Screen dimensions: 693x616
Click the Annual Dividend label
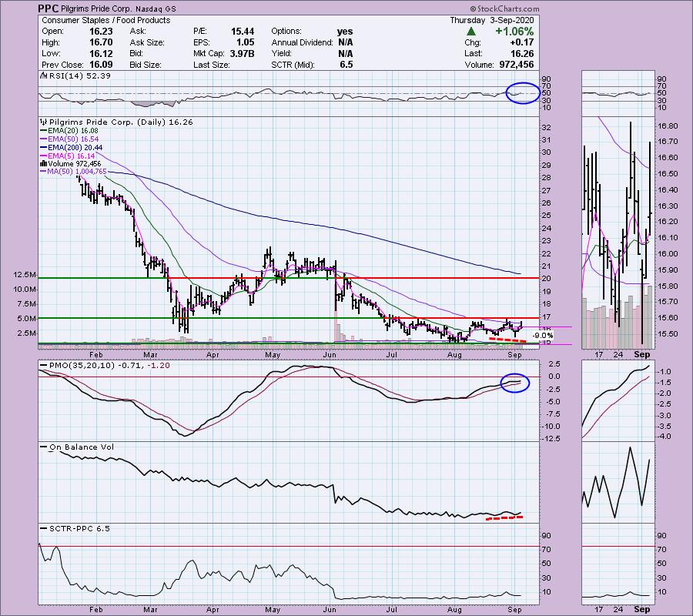tap(303, 42)
